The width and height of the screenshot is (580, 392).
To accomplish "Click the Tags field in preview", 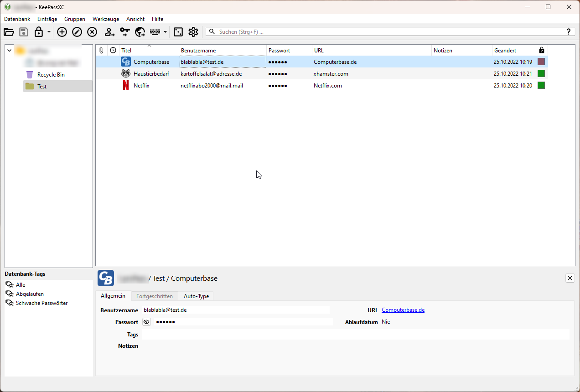I will pos(356,335).
